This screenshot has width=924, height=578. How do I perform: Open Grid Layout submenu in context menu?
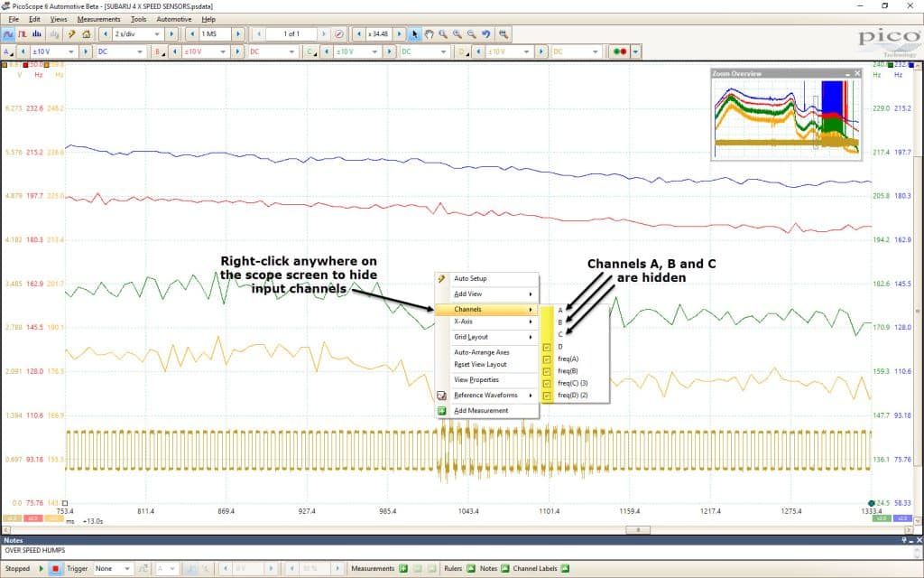coord(486,337)
